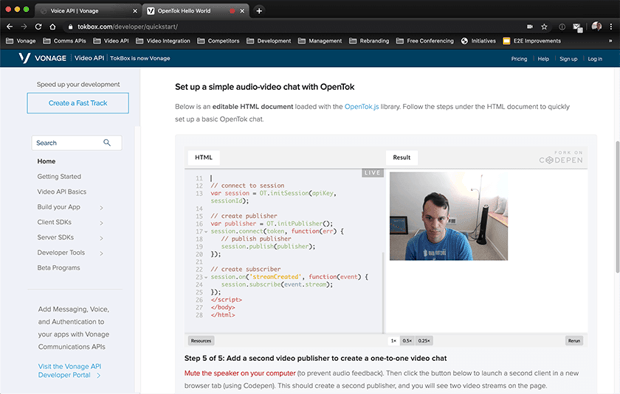Click the site lock icon in the address bar

pos(70,27)
